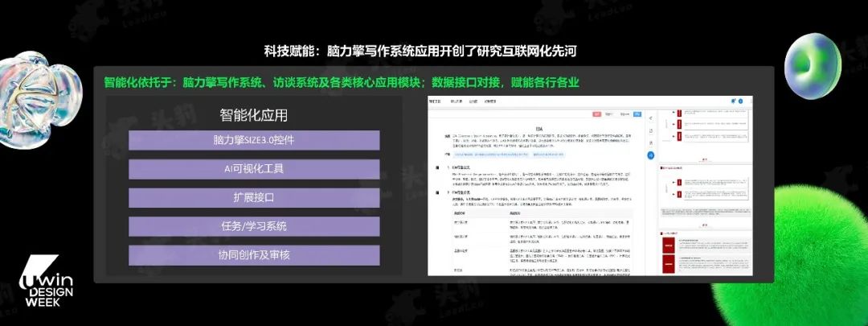Click the red button in the document toolbar
This screenshot has height=326, width=868.
pos(596,114)
